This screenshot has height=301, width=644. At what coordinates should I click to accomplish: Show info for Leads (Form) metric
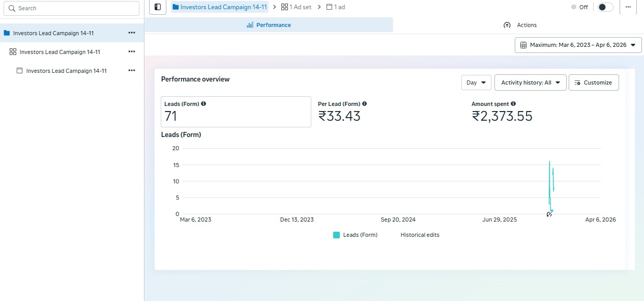point(203,103)
